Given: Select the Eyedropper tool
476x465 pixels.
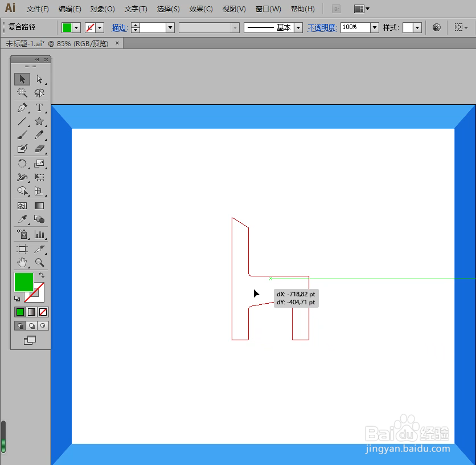Looking at the screenshot, I should click(22, 219).
